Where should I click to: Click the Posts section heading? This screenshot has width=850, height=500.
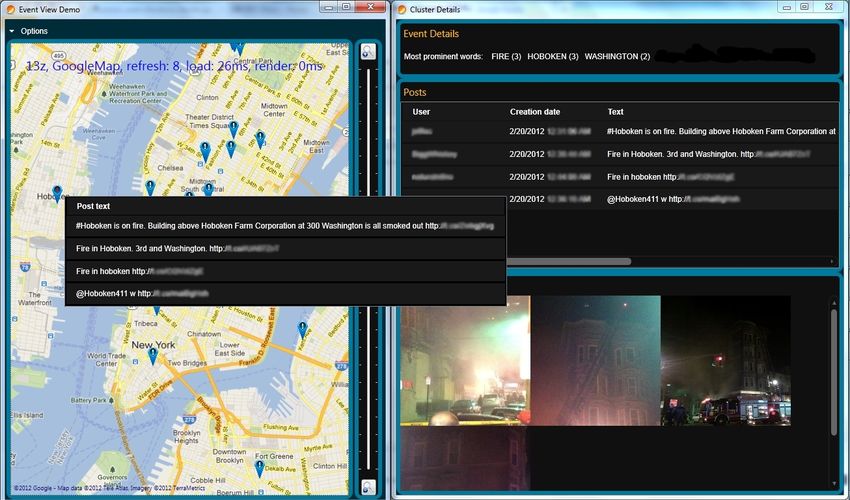coord(415,92)
